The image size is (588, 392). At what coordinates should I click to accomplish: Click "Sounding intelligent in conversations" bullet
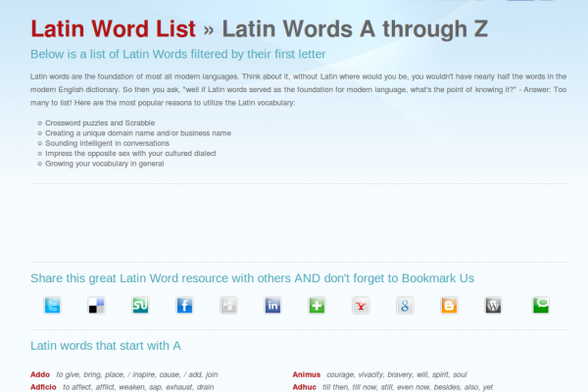coord(107,143)
